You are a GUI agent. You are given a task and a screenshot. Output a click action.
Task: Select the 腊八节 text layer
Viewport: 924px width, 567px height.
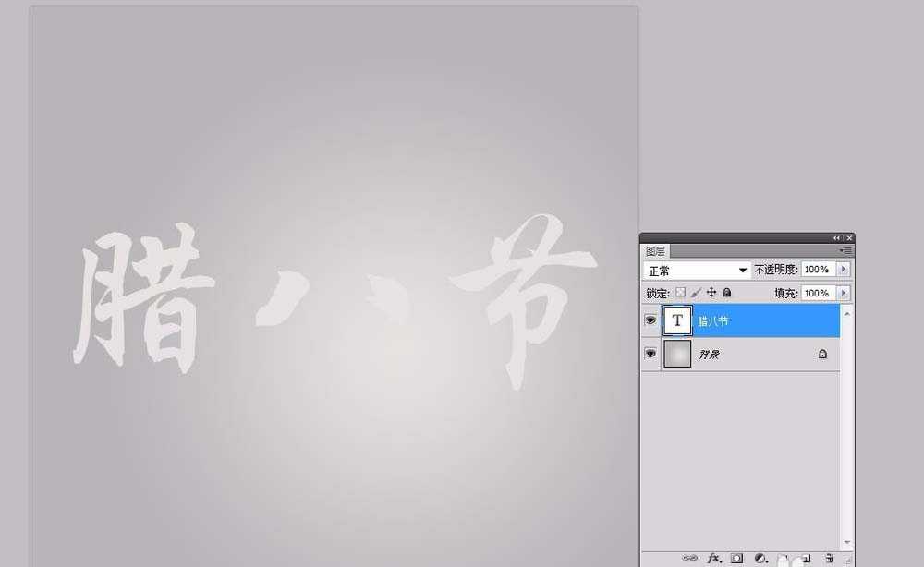click(730, 320)
